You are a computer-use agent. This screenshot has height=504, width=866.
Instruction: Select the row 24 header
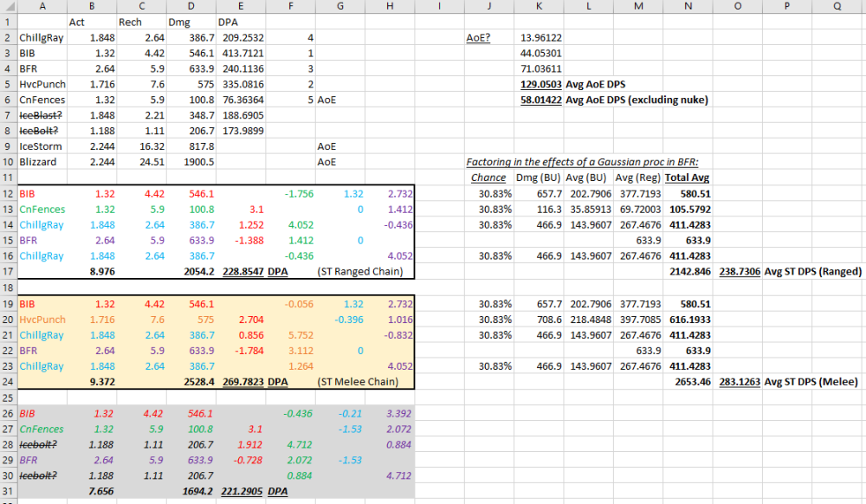point(8,381)
